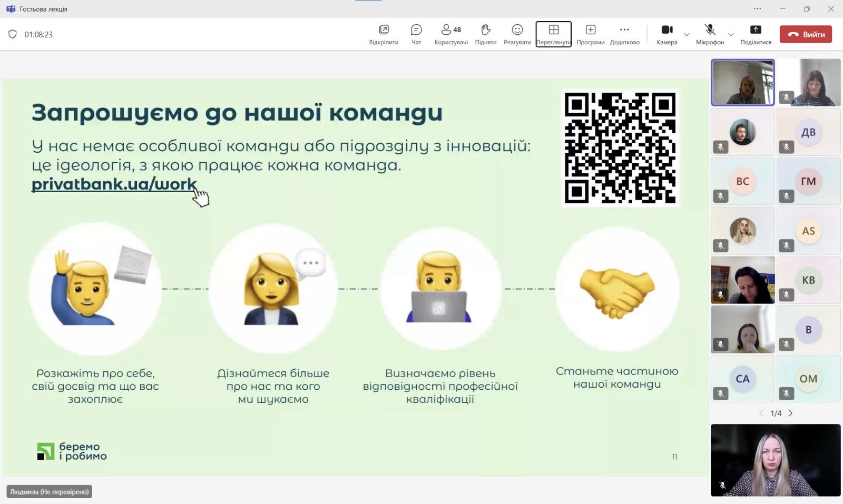This screenshot has height=504, width=843.
Task: Unmute the microphone (Мікрофон)
Action: coord(710,34)
